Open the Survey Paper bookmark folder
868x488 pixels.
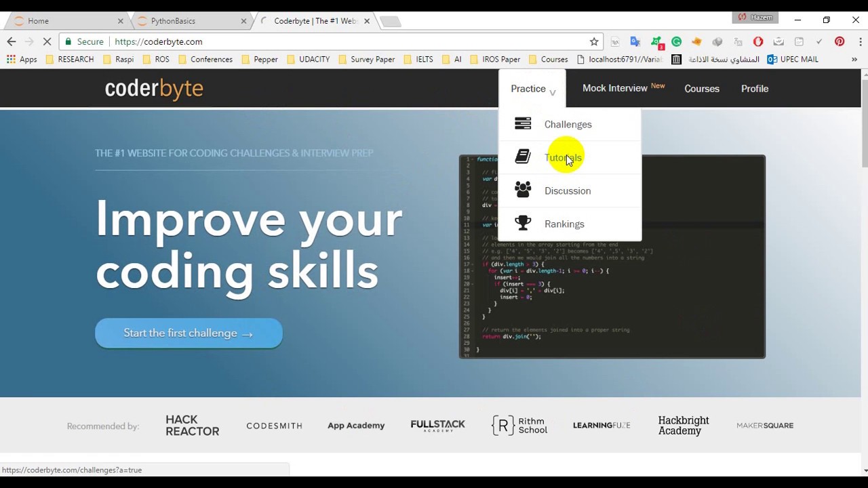(x=366, y=59)
